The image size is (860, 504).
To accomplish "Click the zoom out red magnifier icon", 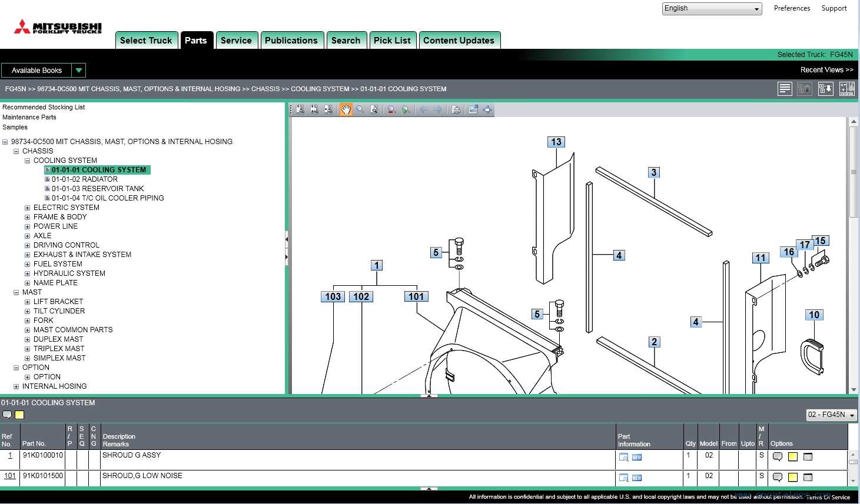I will tap(391, 109).
